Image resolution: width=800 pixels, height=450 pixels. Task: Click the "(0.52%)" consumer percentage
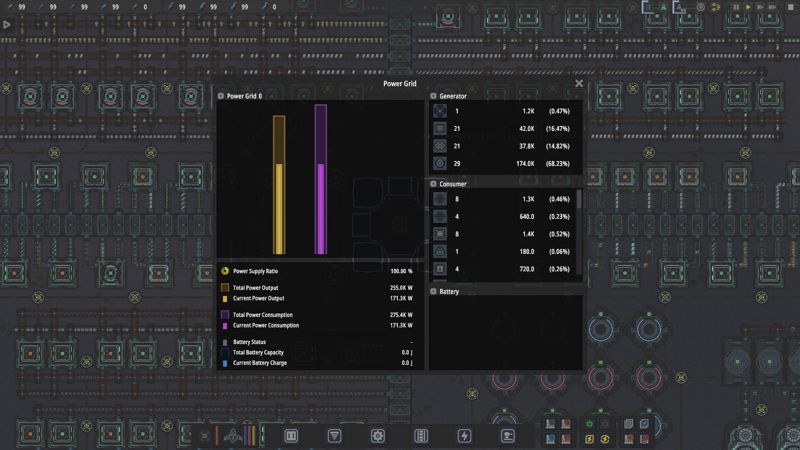click(559, 234)
